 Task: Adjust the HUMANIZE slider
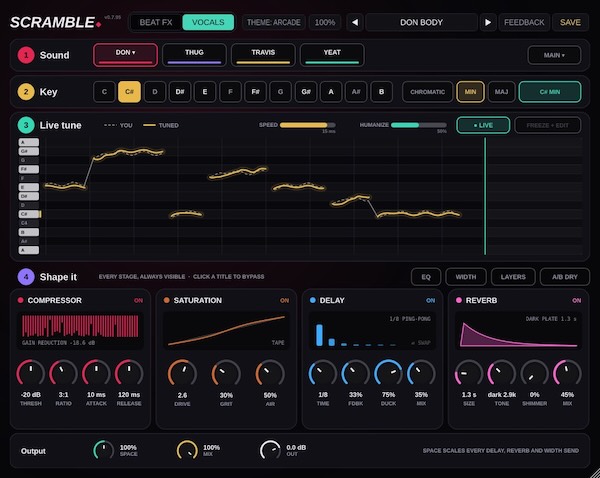[x=419, y=125]
